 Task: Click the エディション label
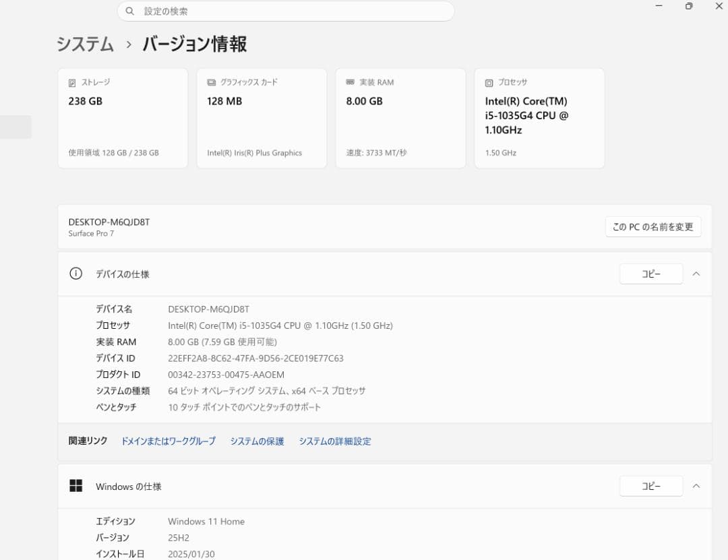point(116,522)
